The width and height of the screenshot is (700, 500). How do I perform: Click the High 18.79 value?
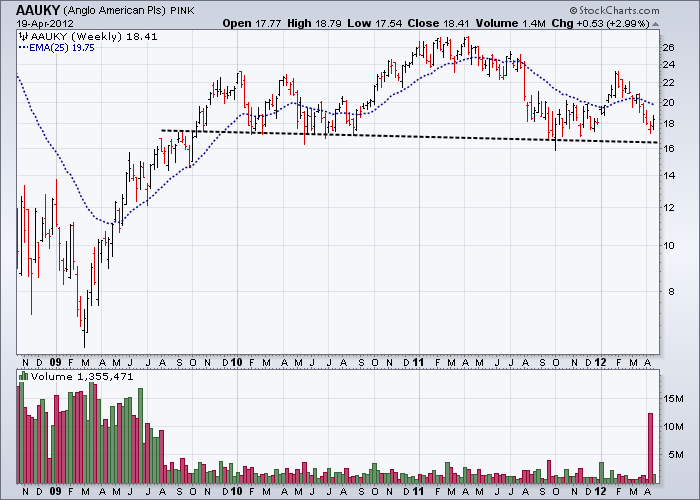(314, 23)
